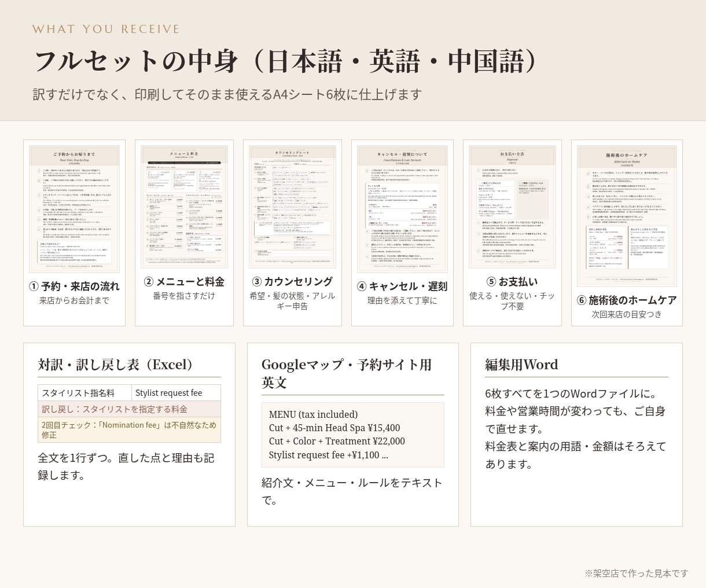Click the subtitle 番号を指さすだけ
Viewport: 706px width, 588px height.
tap(184, 296)
